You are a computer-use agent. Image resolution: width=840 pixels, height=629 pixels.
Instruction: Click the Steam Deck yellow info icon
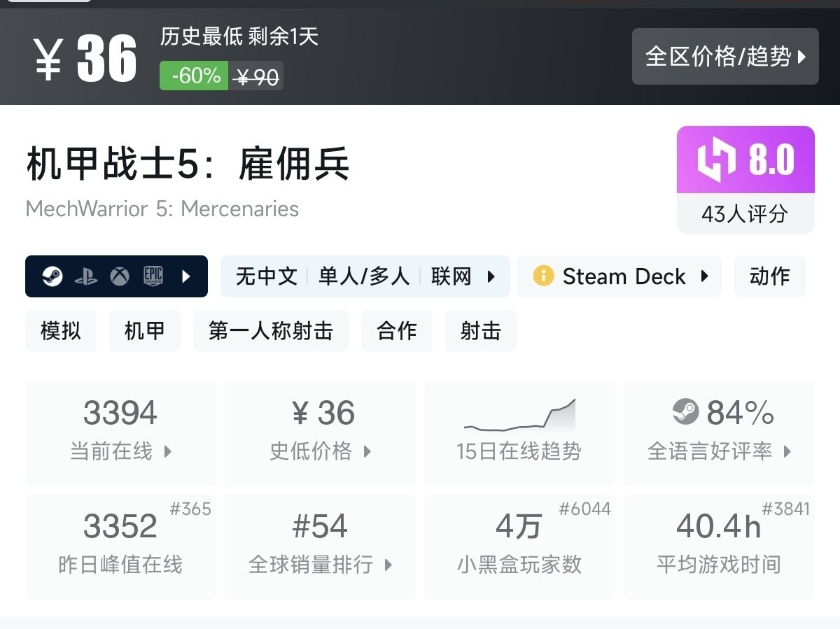point(543,276)
